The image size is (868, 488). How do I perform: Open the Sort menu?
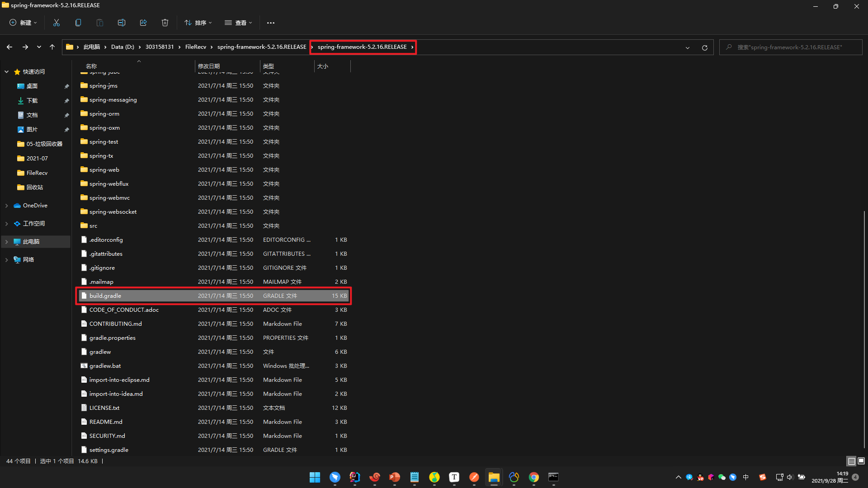(198, 23)
